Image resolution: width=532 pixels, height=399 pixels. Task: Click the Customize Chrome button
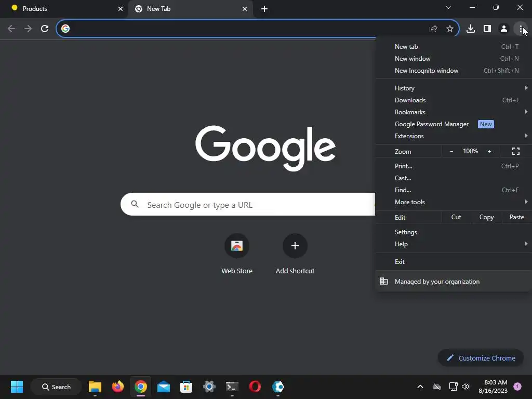(x=481, y=358)
